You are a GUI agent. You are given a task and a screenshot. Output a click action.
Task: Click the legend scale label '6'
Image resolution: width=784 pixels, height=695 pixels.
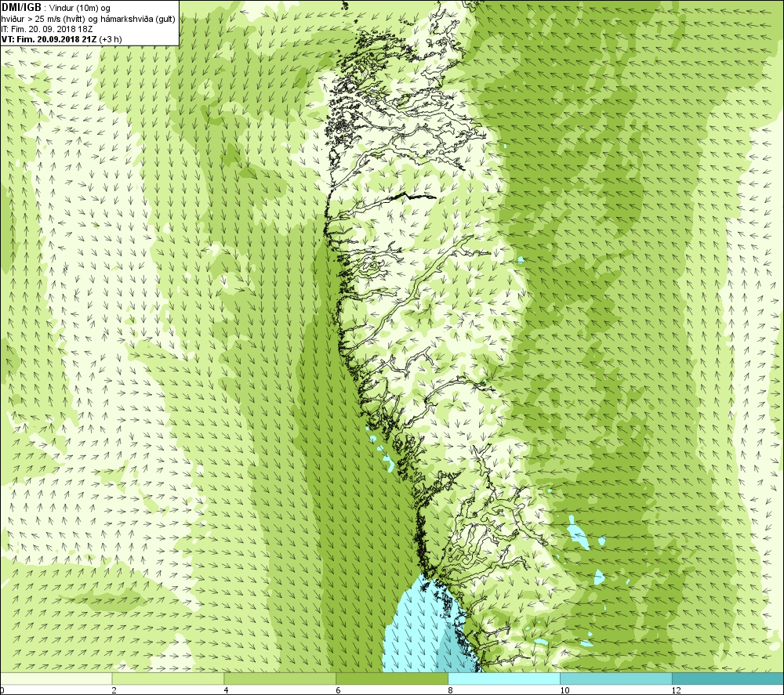(339, 690)
